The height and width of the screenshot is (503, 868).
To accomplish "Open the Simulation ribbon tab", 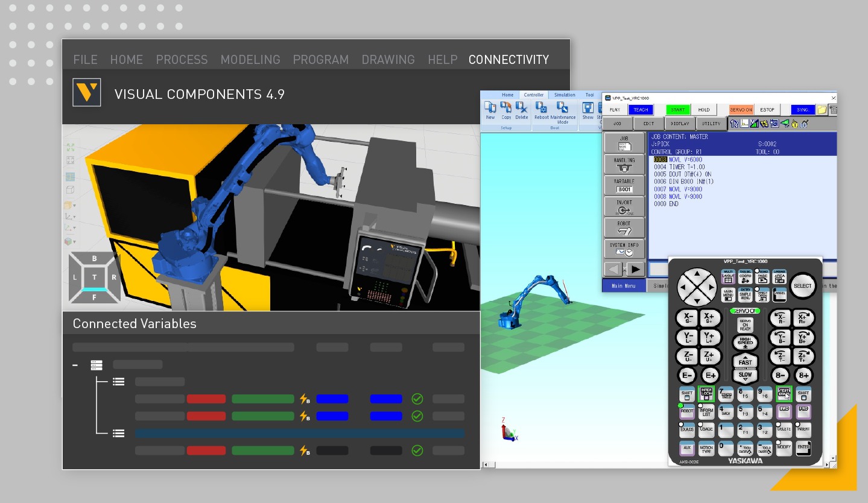I will (565, 95).
